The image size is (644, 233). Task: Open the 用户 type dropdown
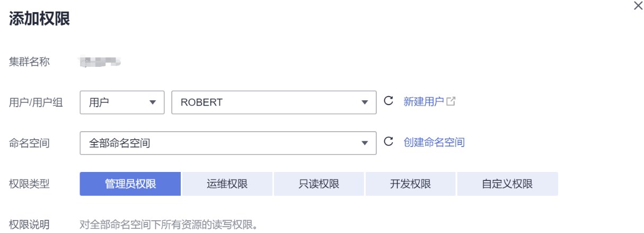coord(122,103)
